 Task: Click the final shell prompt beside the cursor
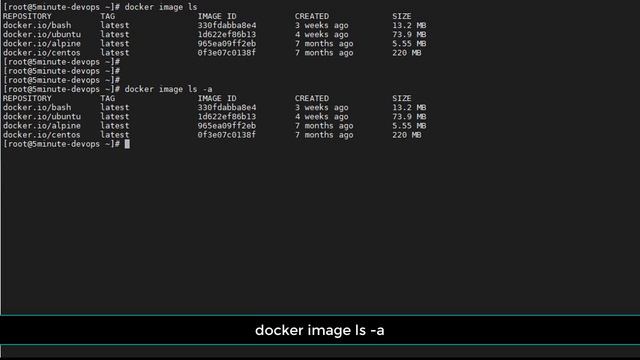coord(61,144)
